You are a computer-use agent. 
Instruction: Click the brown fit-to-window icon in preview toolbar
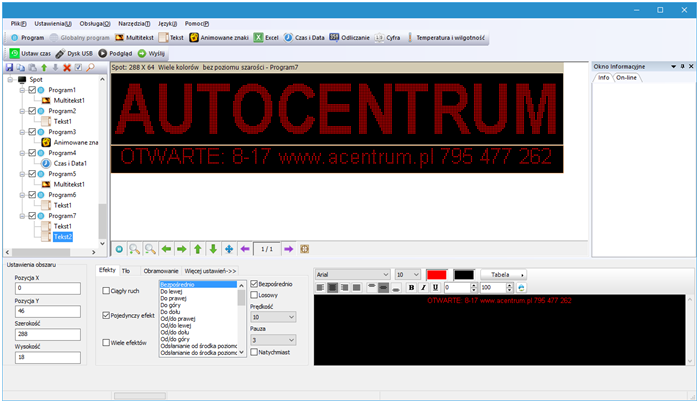pos(304,249)
